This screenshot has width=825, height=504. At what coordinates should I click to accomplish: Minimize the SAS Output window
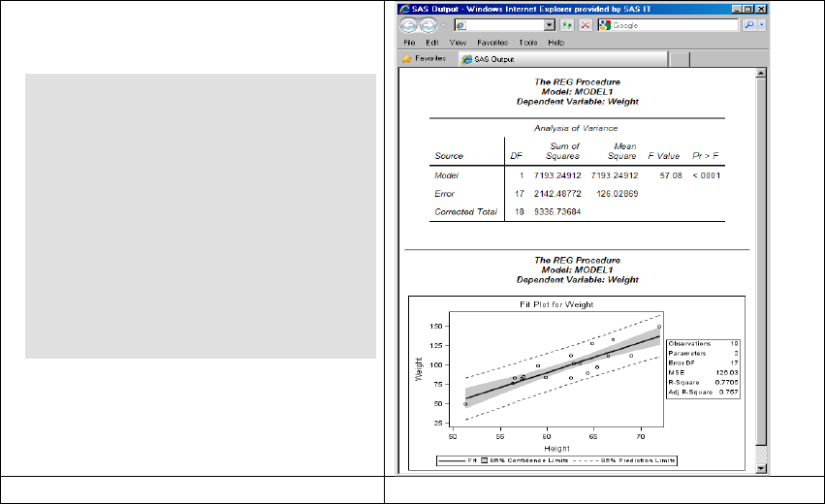tap(737, 9)
